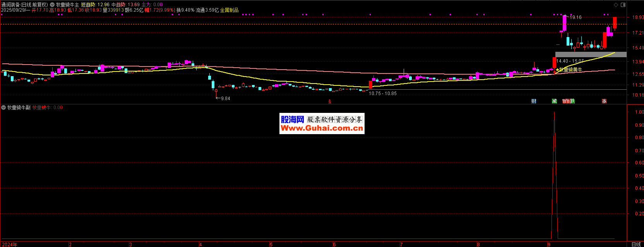Click the 19.16 high price label
This screenshot has height=247, width=644.
tap(575, 17)
